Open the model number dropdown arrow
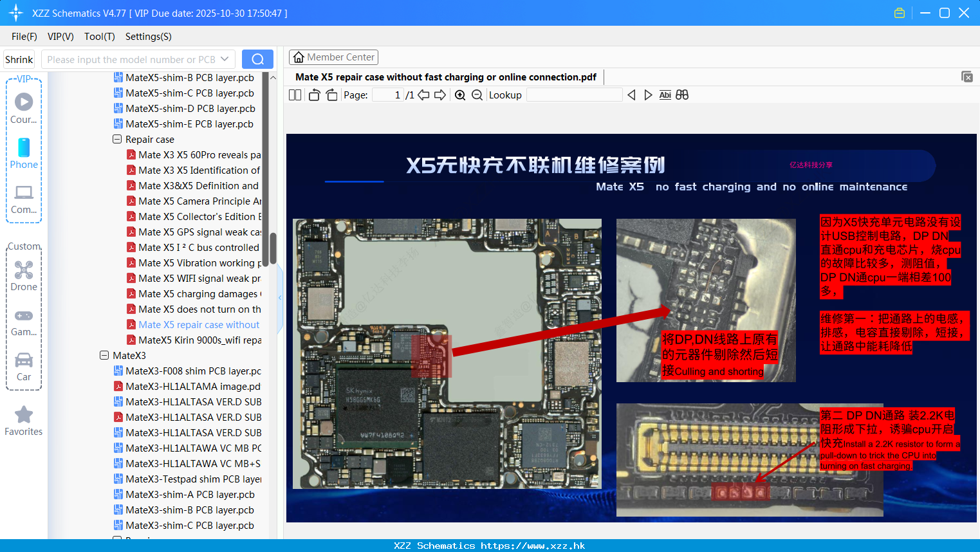Screen dimensions: 980x552 pyautogui.click(x=225, y=59)
